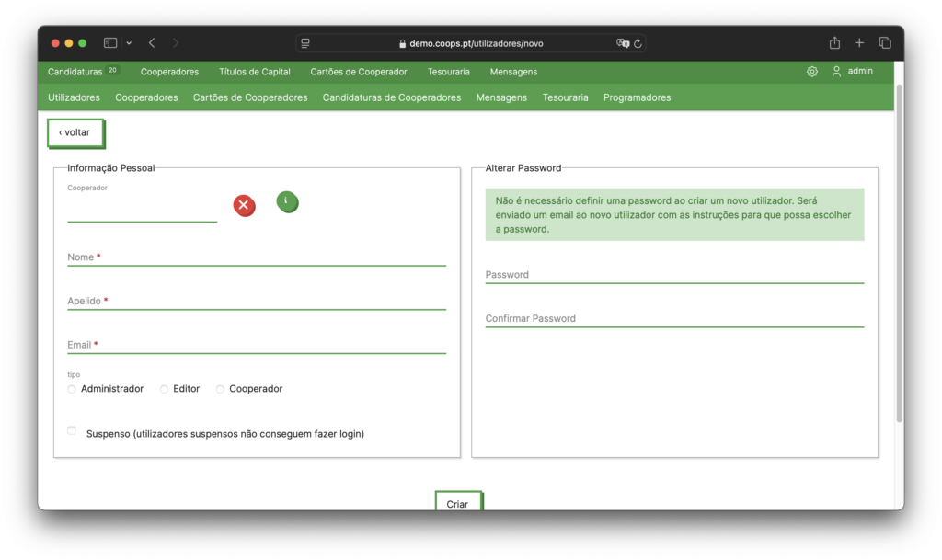This screenshot has width=942, height=560.
Task: Select the Cooperador user type radio option
Action: pos(221,390)
